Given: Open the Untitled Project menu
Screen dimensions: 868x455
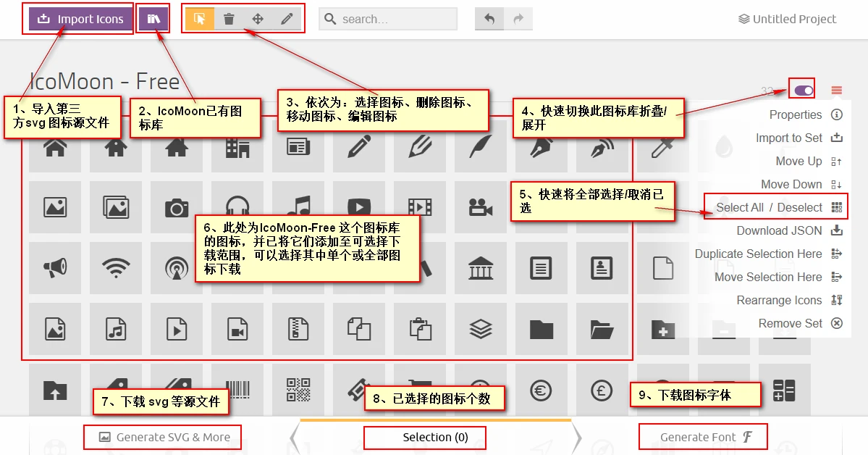Looking at the screenshot, I should (x=787, y=19).
